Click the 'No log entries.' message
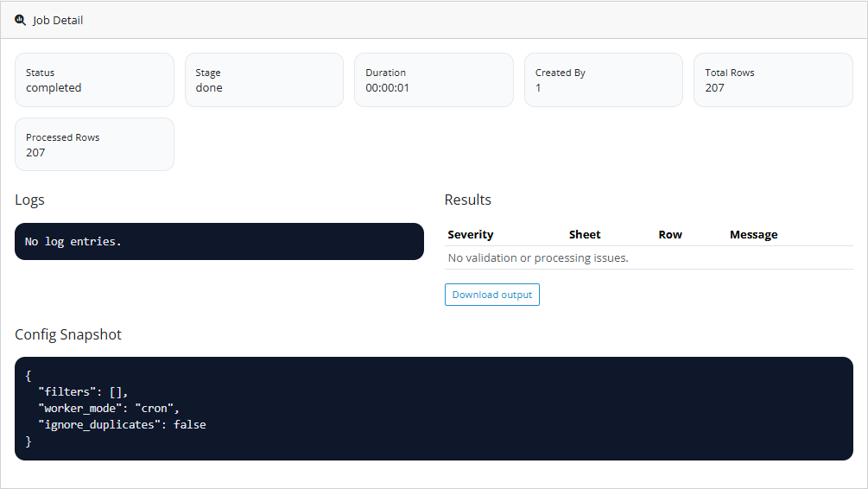Image resolution: width=868 pixels, height=489 pixels. pos(73,241)
